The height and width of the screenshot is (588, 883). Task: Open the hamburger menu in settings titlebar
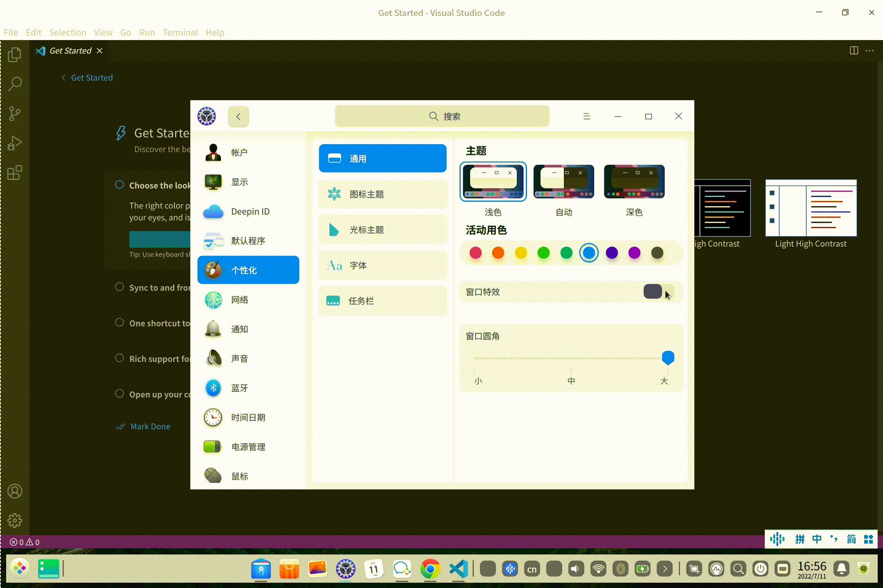click(586, 117)
